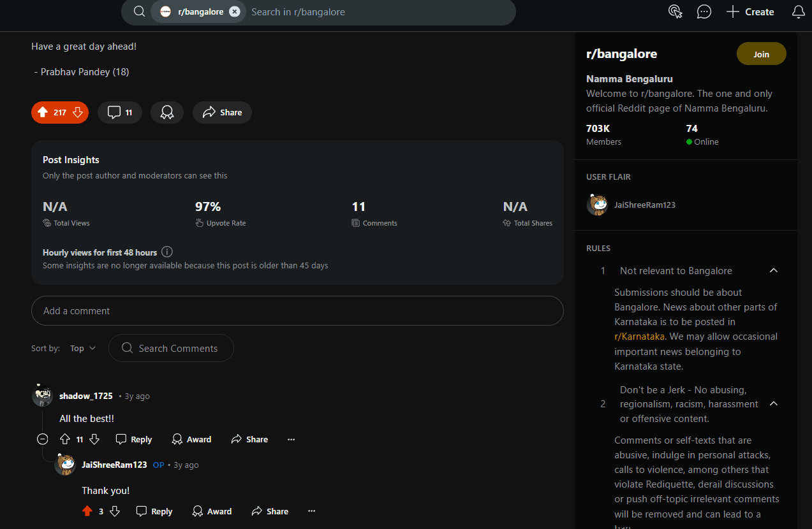This screenshot has width=812, height=529.
Task: Collapse the Not relevant to Bangalore rule
Action: pyautogui.click(x=773, y=271)
